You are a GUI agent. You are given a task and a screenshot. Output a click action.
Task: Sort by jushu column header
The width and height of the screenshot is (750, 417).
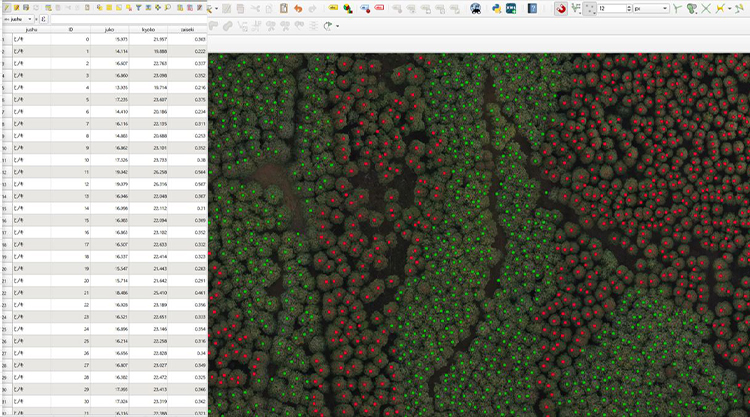31,30
